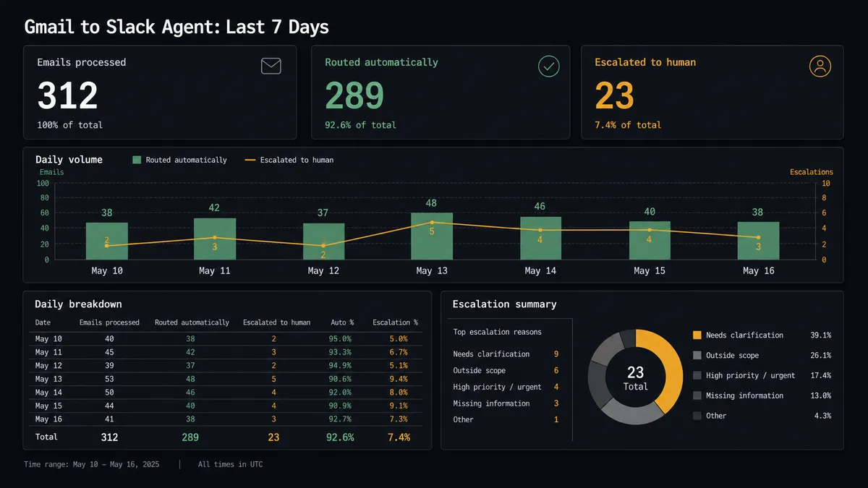Click the '53' emails processed cell
This screenshot has height=488, width=868.
point(109,379)
